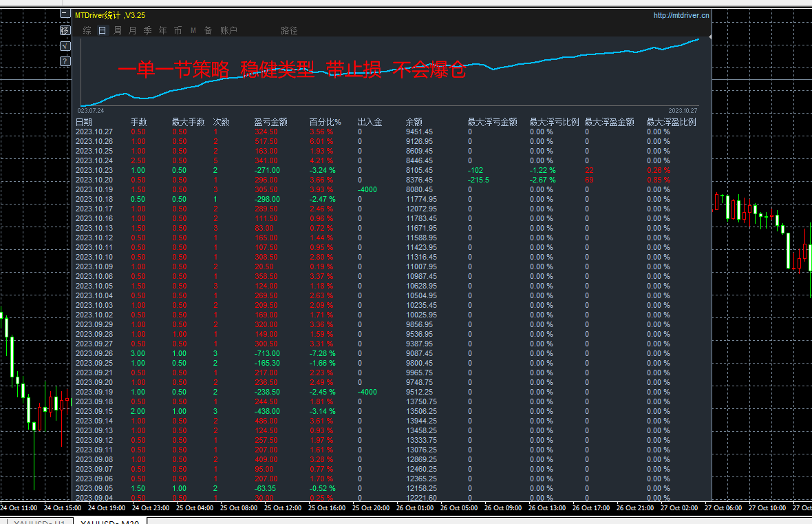
Task: Open the 路径 path tab
Action: [289, 30]
